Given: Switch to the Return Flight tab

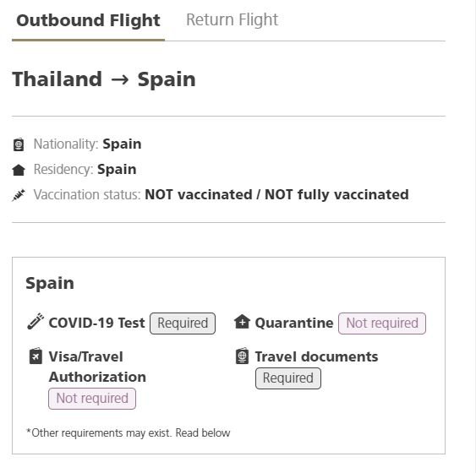Looking at the screenshot, I should pos(232,20).
